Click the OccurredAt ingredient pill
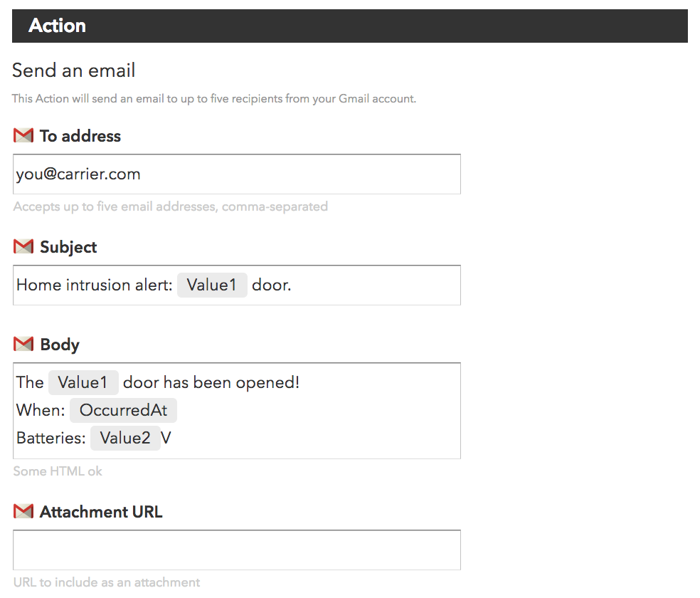 point(123,410)
